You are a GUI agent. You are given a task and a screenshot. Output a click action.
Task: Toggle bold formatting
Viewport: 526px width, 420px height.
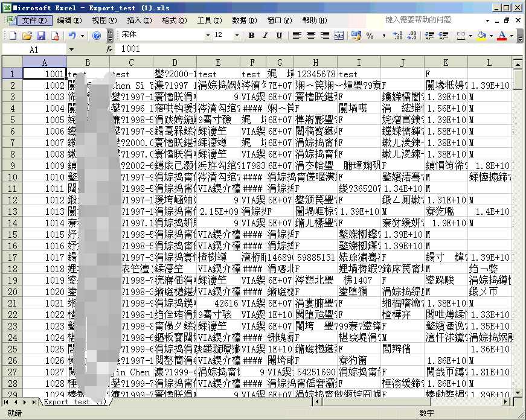point(251,35)
